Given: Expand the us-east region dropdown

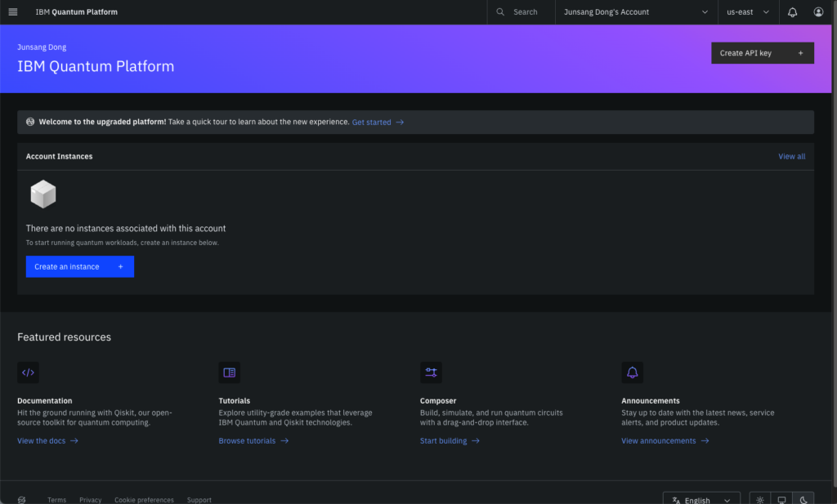Looking at the screenshot, I should (749, 11).
